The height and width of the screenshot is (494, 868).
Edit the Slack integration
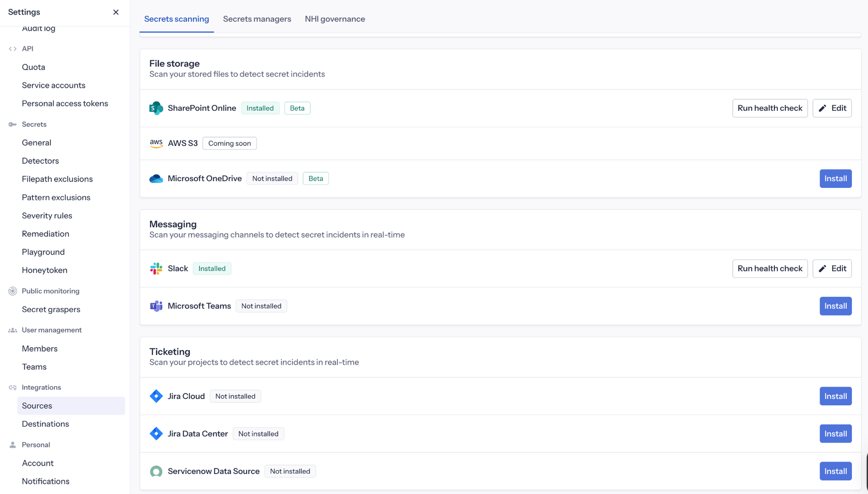832,269
